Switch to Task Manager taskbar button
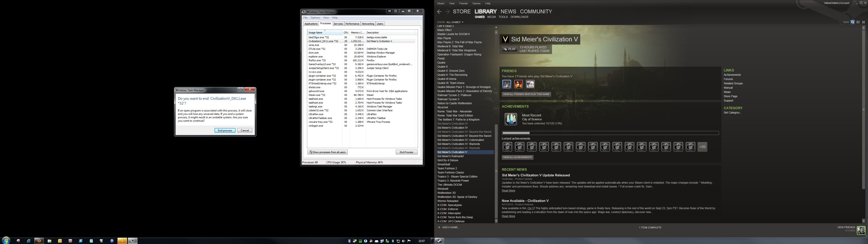868x244 pixels. [x=132, y=241]
